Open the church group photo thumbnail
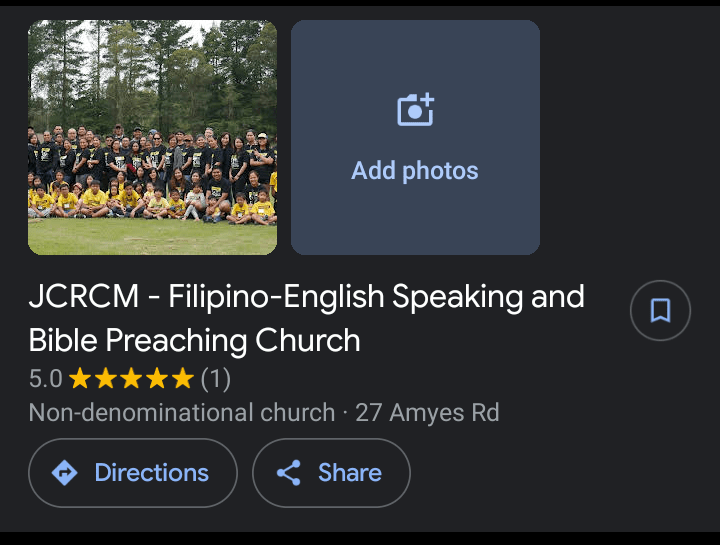The width and height of the screenshot is (720, 545). click(x=152, y=137)
